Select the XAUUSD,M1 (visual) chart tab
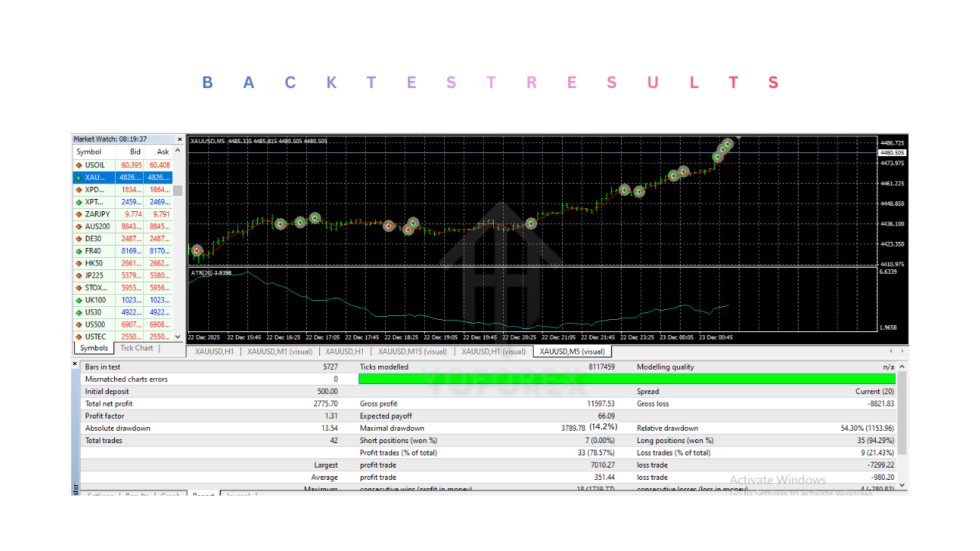This screenshot has height=551, width=980. 280,351
